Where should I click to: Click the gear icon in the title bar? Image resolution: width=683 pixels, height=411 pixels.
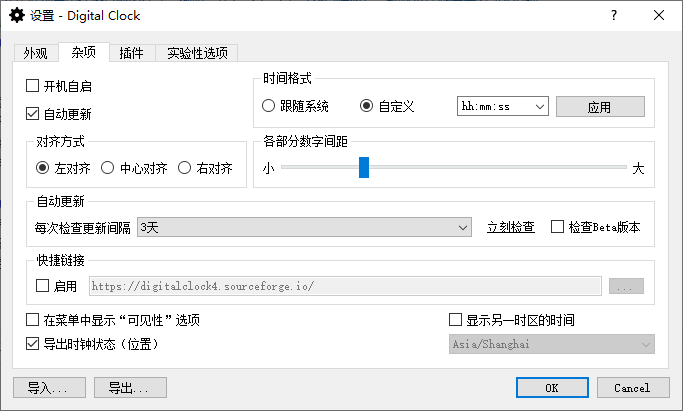17,16
